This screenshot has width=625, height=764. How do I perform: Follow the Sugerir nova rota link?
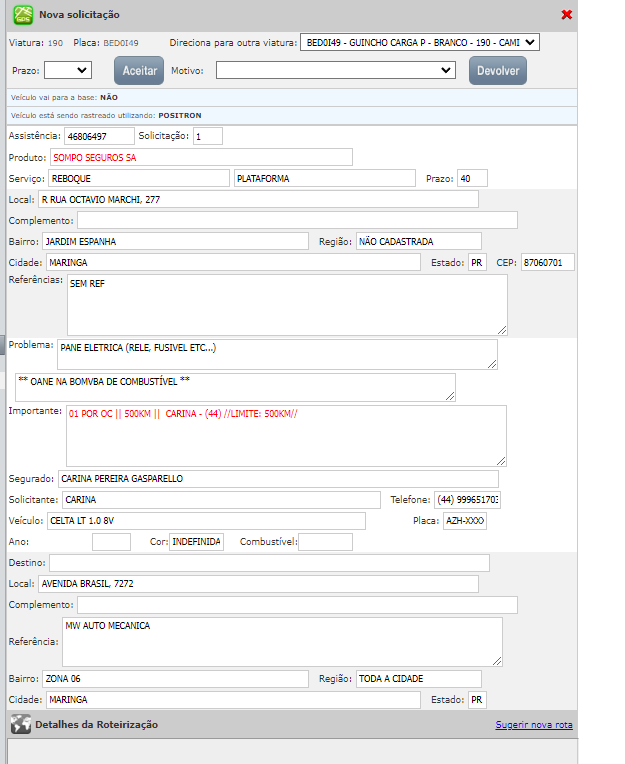533,725
